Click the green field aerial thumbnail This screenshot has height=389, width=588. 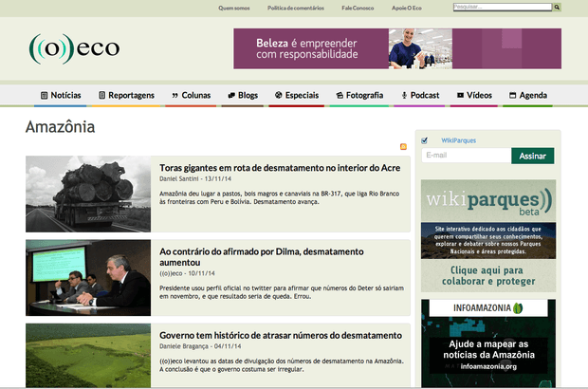[x=88, y=356]
